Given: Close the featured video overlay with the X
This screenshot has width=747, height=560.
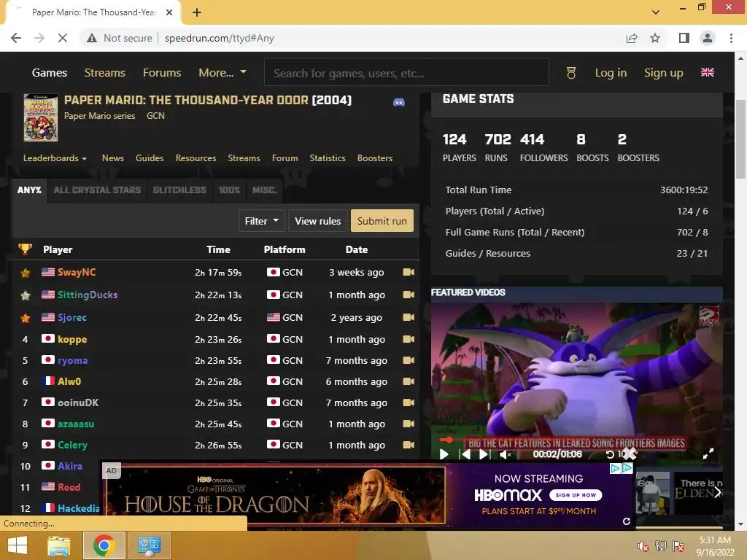Looking at the screenshot, I should pos(630,454).
